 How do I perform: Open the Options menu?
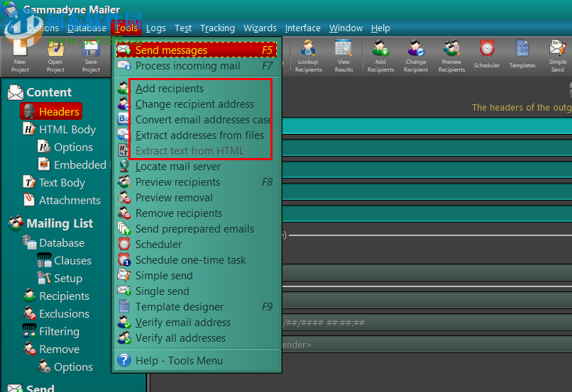(x=43, y=28)
